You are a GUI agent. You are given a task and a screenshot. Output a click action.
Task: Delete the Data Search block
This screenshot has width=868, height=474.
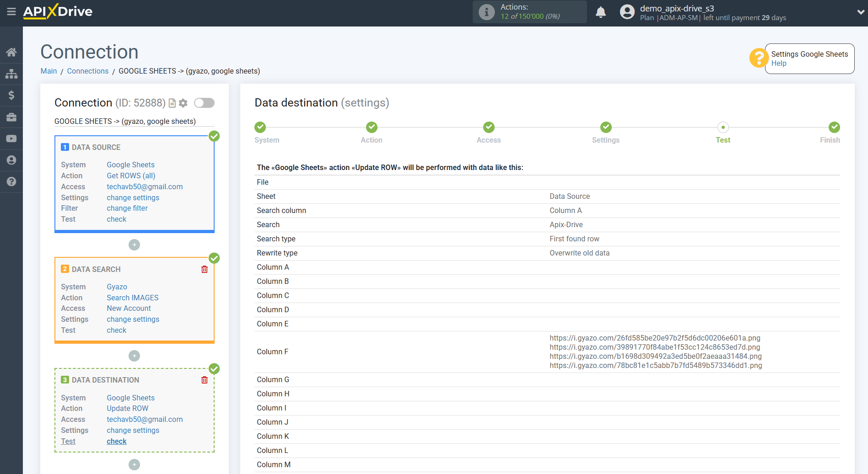(x=205, y=269)
